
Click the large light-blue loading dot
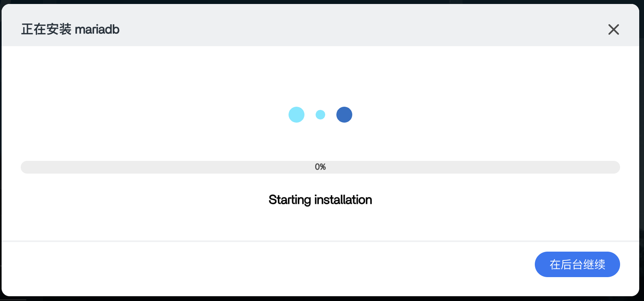pos(296,115)
